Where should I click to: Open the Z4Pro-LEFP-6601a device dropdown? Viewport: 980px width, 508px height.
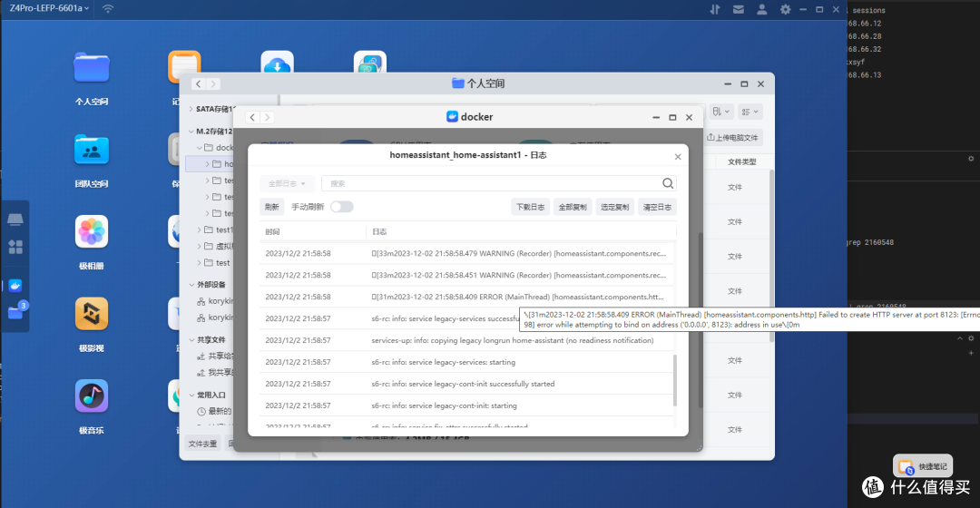pyautogui.click(x=49, y=8)
